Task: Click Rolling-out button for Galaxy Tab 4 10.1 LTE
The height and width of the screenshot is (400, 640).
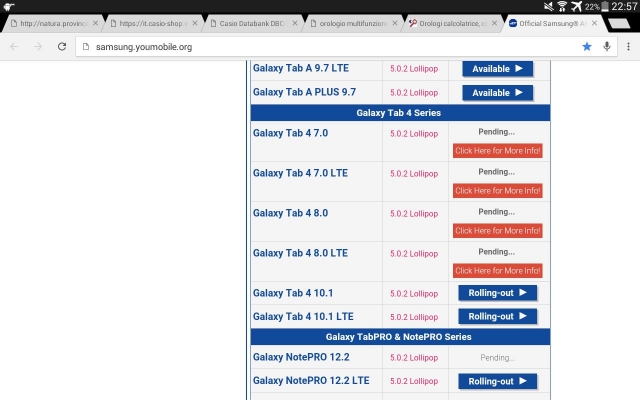Action: pyautogui.click(x=498, y=316)
